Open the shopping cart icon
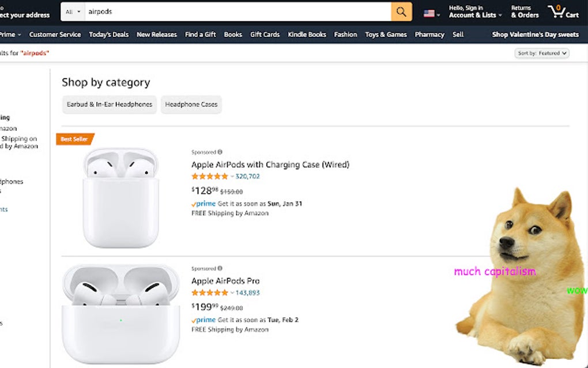 coord(562,12)
